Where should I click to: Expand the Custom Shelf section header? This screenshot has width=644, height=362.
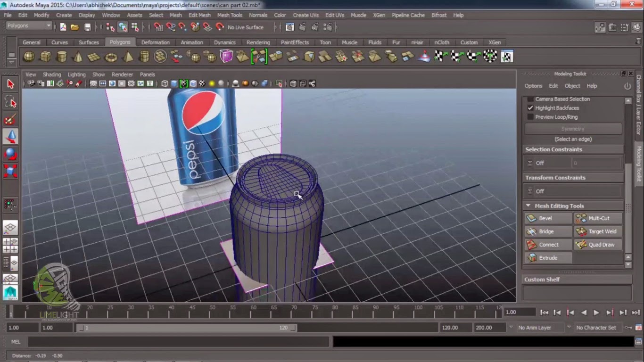577,280
